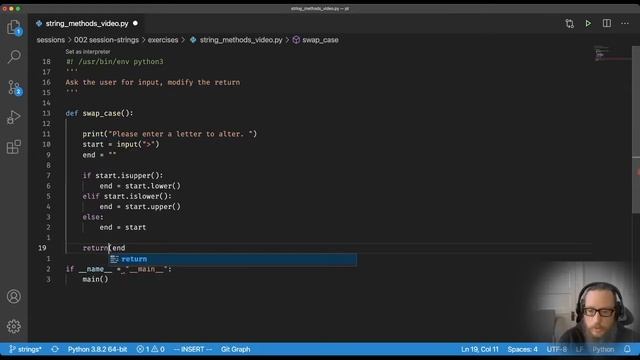Screen dimensions: 640x360
Task: Select the string_methods_video.py tab
Action: pyautogui.click(x=87, y=24)
